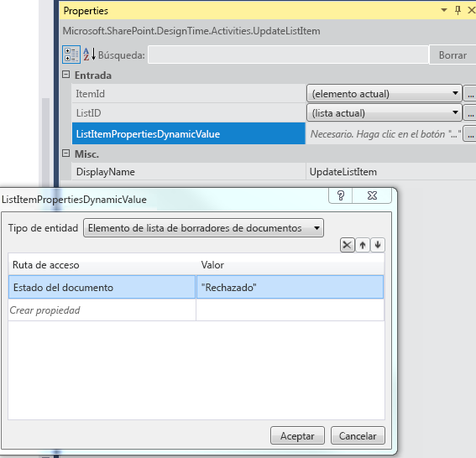Click ellipsis button for ListItemPropertiesDynamicValue
Screen dimensions: 476x458
click(470, 133)
